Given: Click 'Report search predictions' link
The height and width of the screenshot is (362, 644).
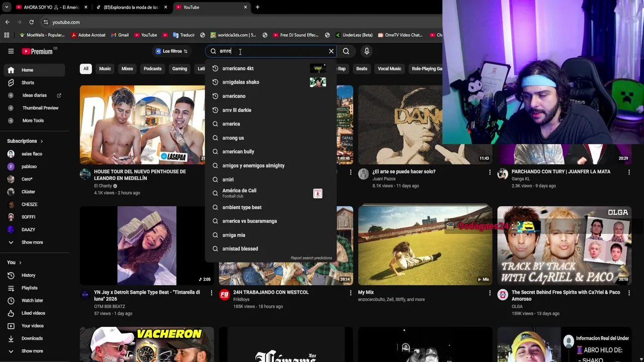Looking at the screenshot, I should pyautogui.click(x=311, y=258).
